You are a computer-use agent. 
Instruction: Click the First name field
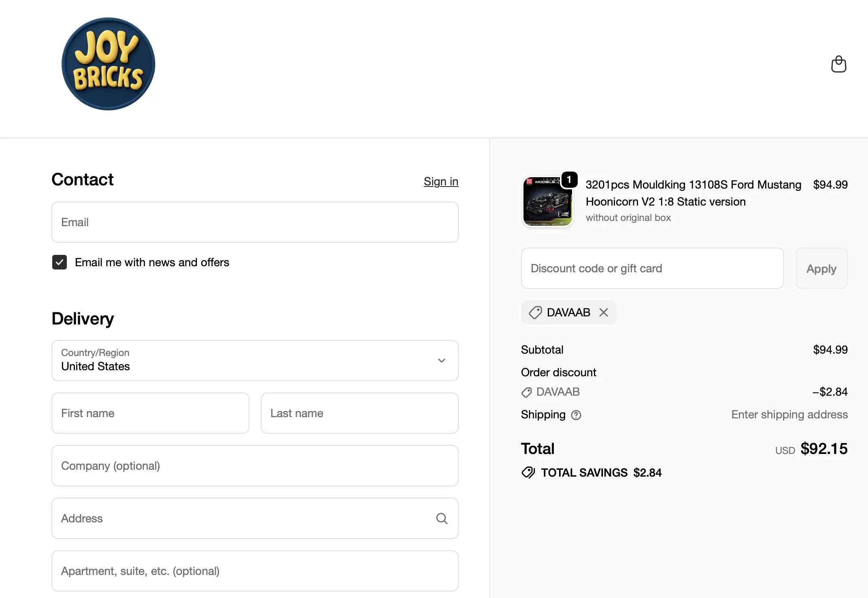coord(150,413)
